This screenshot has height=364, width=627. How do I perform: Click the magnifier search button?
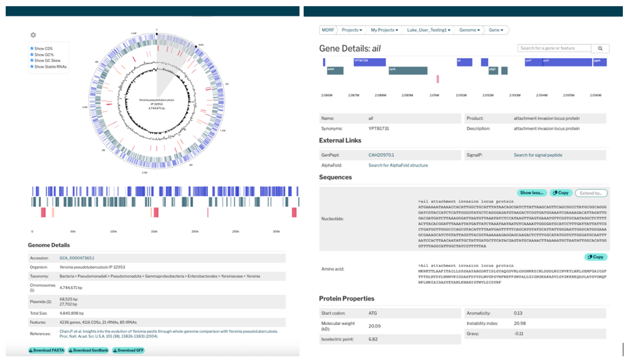[600, 48]
